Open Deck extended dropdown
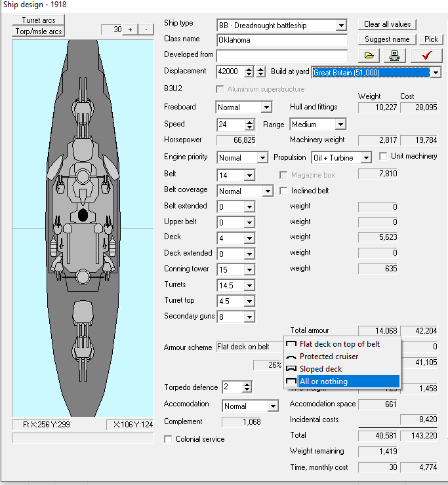The width and height of the screenshot is (448, 485). pyautogui.click(x=249, y=254)
